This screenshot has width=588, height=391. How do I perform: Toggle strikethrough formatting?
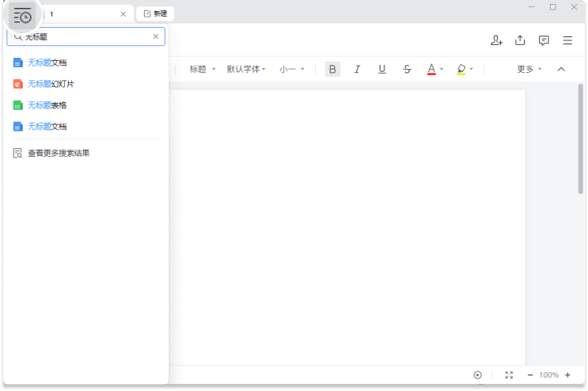(407, 69)
